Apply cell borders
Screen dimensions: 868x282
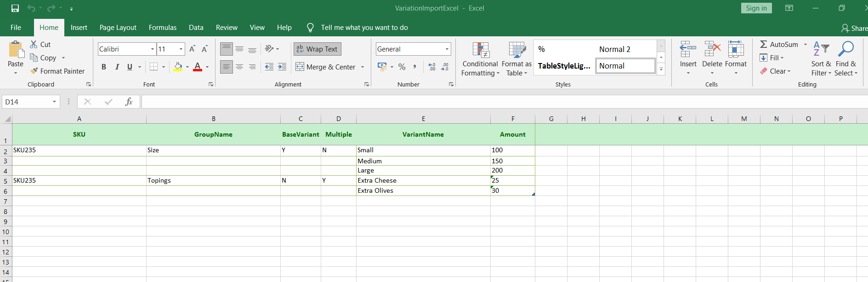[x=154, y=67]
